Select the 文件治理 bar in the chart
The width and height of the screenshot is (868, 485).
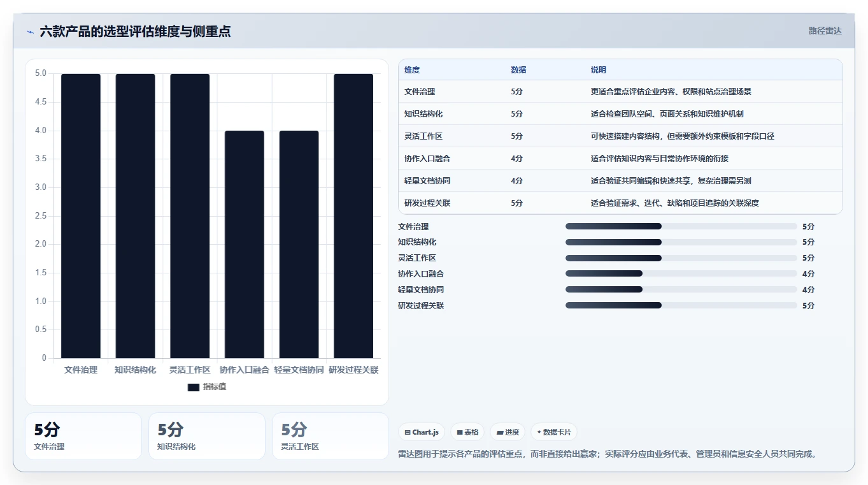(x=81, y=216)
